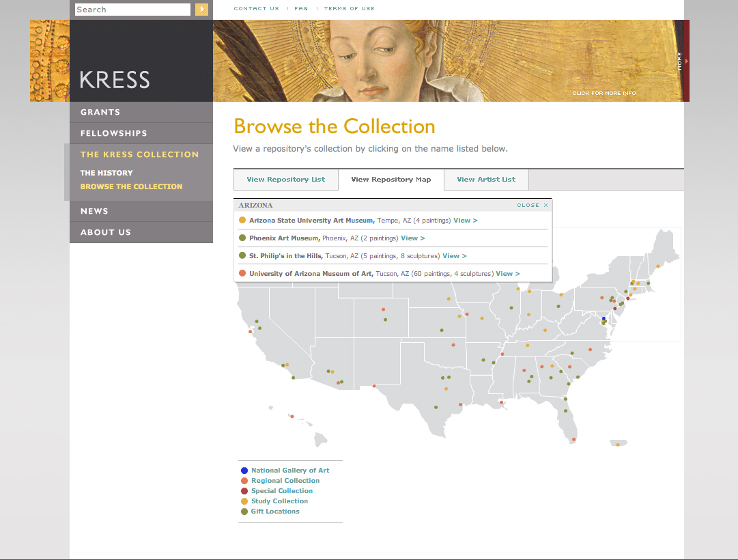Click the green marker in central Colorado
The height and width of the screenshot is (560, 738).
point(386,320)
